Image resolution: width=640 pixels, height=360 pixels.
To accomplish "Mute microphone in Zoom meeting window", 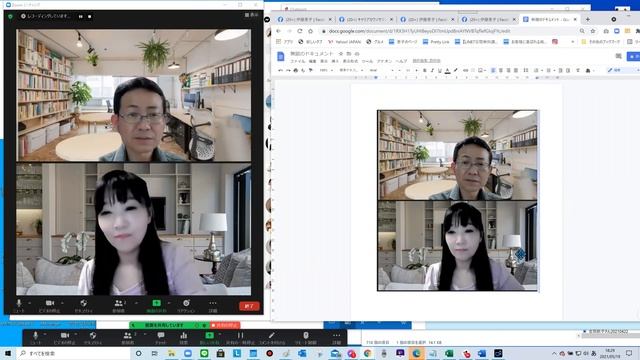I will coord(18,306).
